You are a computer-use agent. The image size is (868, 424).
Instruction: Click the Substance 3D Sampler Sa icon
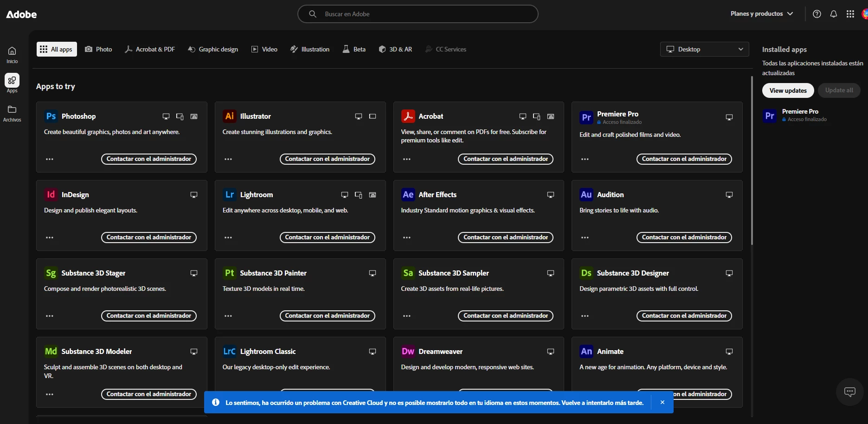click(408, 273)
